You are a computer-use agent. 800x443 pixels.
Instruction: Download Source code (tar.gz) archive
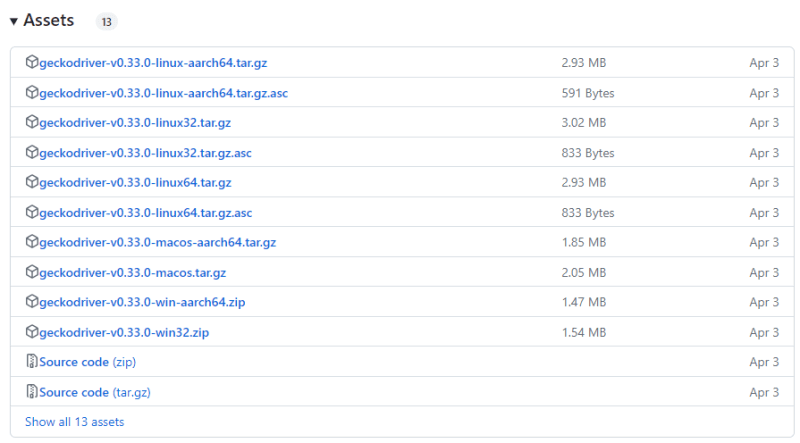[x=94, y=392]
